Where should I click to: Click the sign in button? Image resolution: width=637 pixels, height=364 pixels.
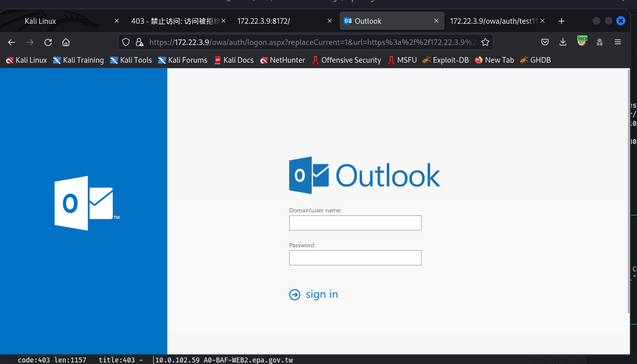(313, 294)
